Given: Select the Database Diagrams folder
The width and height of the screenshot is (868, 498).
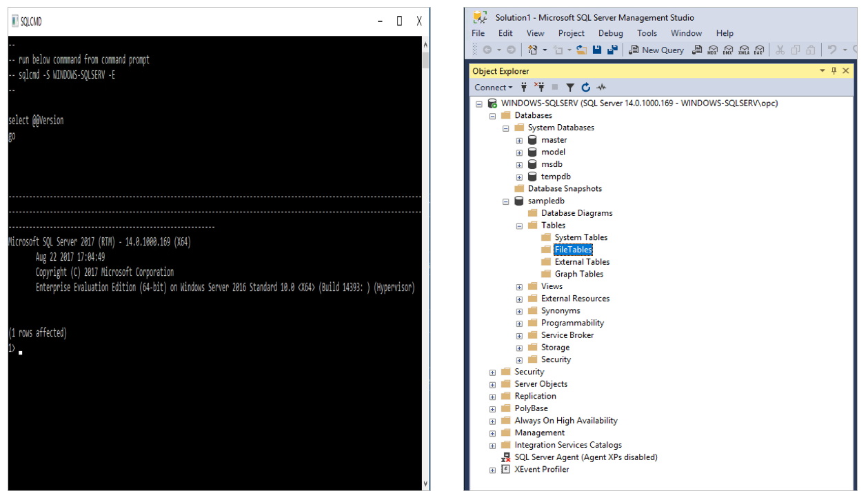Looking at the screenshot, I should 576,213.
